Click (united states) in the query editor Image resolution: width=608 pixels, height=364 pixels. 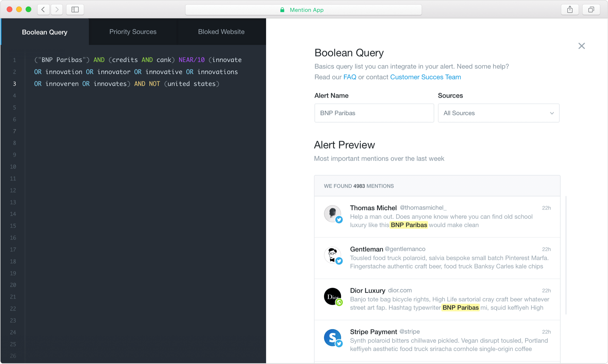pyautogui.click(x=191, y=84)
